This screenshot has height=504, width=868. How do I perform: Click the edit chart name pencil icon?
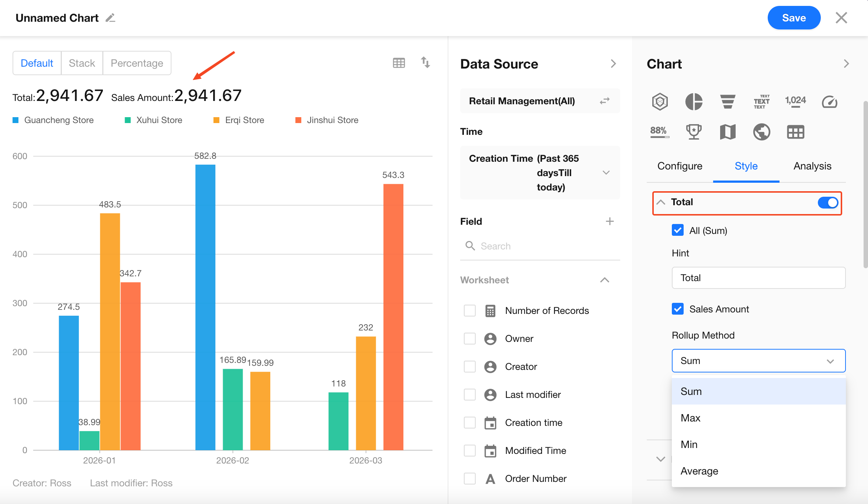tap(110, 18)
